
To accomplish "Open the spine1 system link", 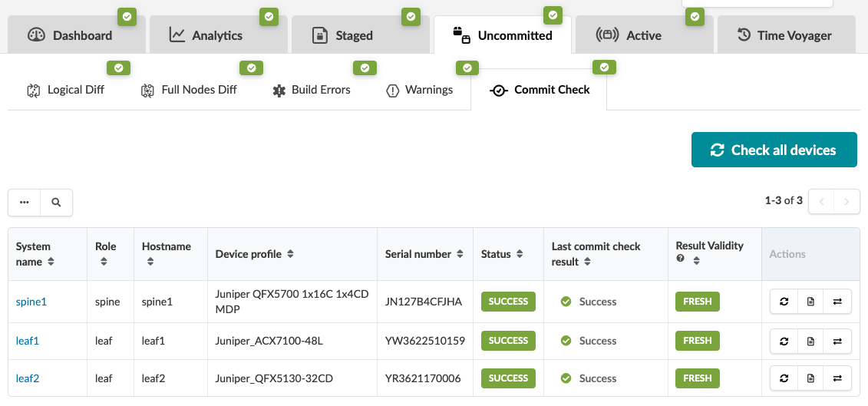I will coord(31,302).
